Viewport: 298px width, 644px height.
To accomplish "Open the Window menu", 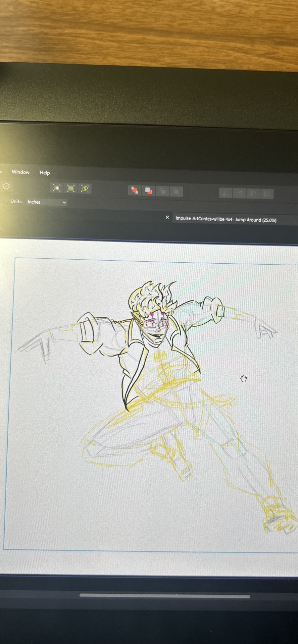I will (20, 172).
